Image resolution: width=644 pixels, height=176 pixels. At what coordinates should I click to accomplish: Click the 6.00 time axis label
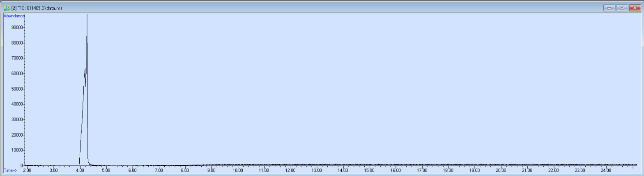click(x=132, y=170)
